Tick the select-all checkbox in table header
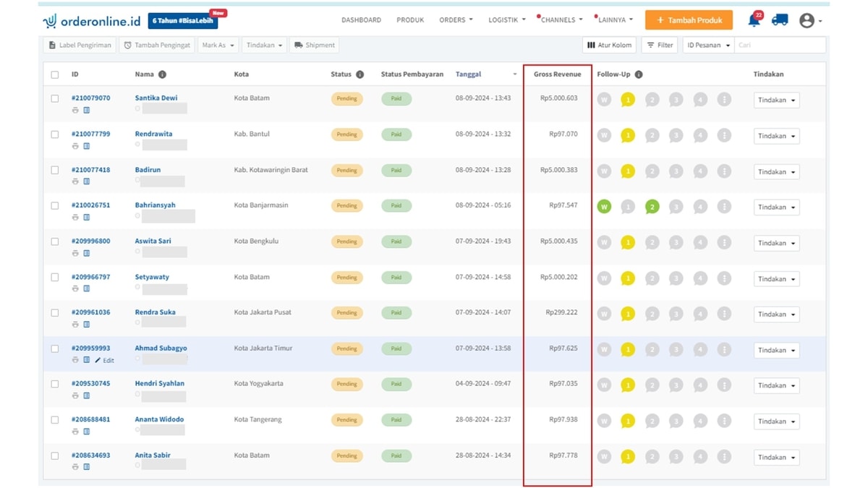Viewport: 868px width, 488px height. (x=55, y=74)
